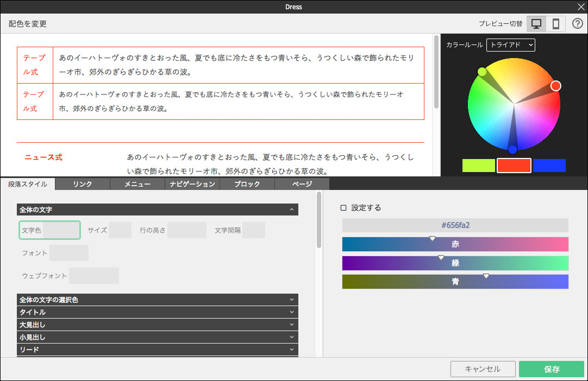Viewport: 588px width, 381px height.
Task: Click the 文字間隔 input field
Action: pos(253,230)
